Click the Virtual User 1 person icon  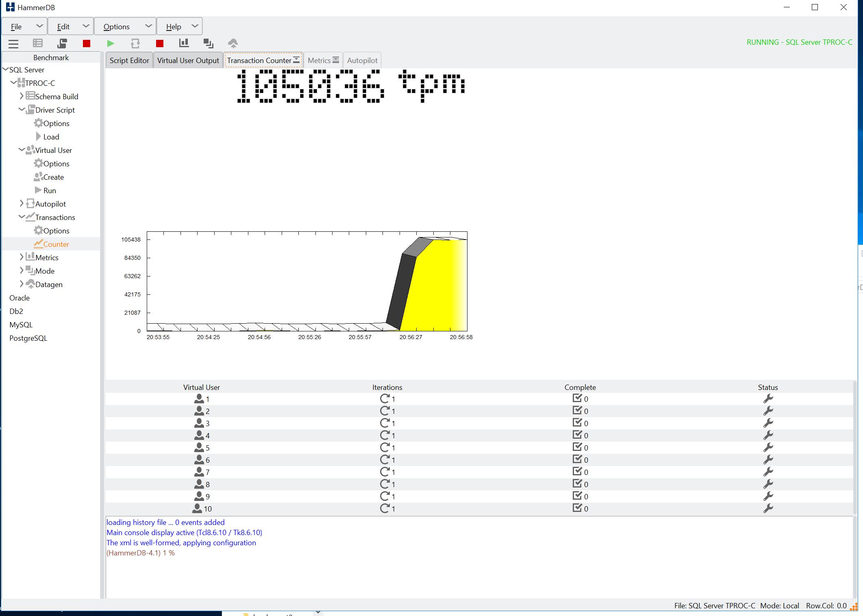(199, 398)
